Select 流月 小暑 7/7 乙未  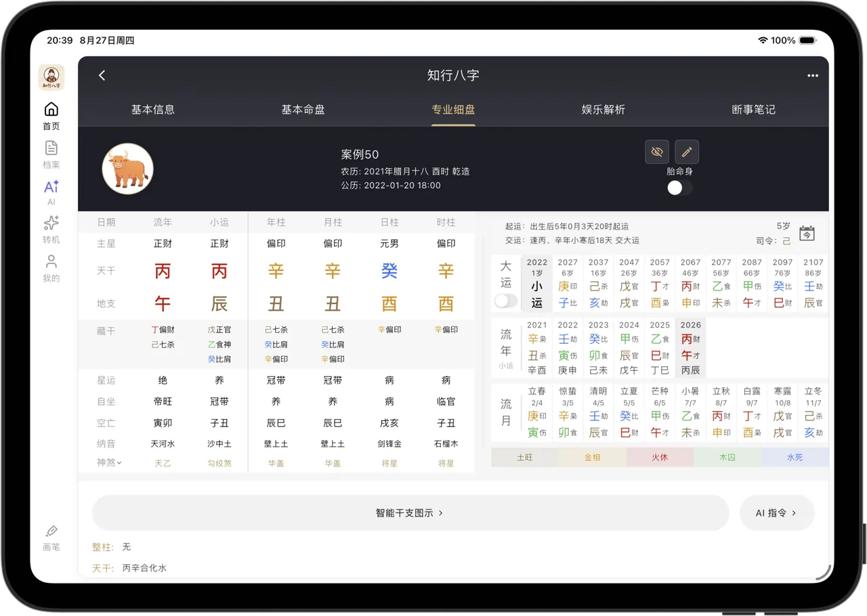click(x=691, y=413)
